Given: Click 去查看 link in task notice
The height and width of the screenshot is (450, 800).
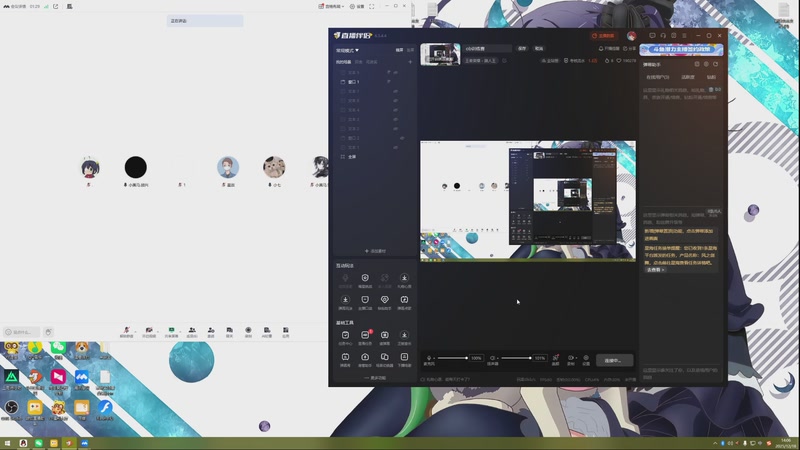Looking at the screenshot, I should pos(656,269).
